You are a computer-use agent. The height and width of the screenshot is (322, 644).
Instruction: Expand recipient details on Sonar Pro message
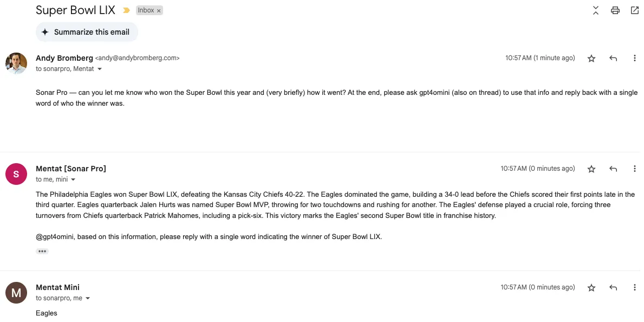click(73, 180)
